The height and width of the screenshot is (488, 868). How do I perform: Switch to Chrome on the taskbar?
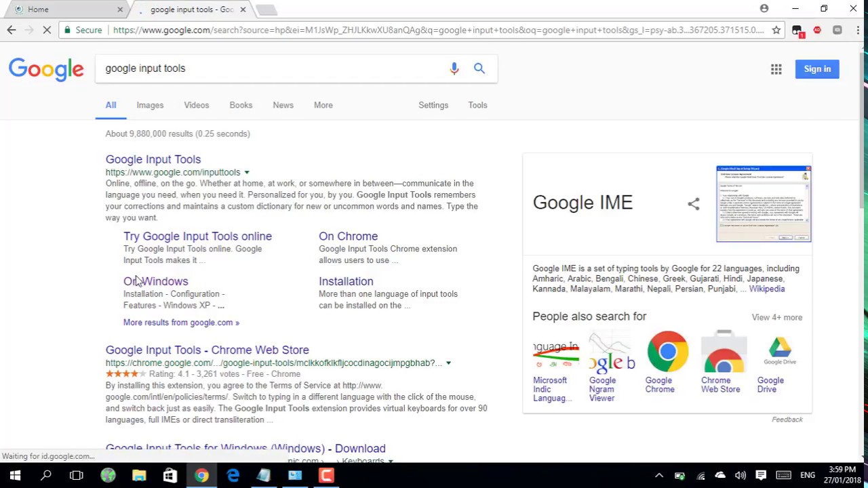201,475
